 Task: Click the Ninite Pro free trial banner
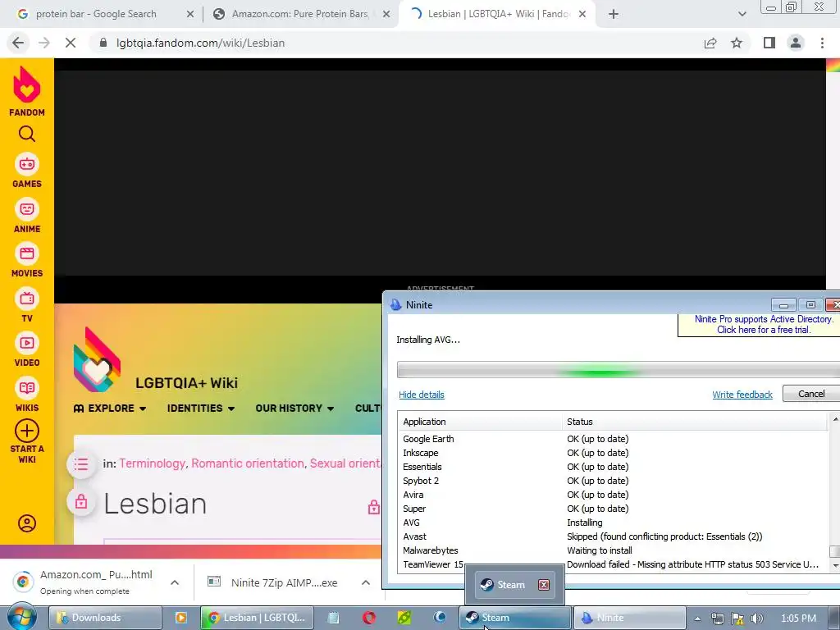click(760, 325)
